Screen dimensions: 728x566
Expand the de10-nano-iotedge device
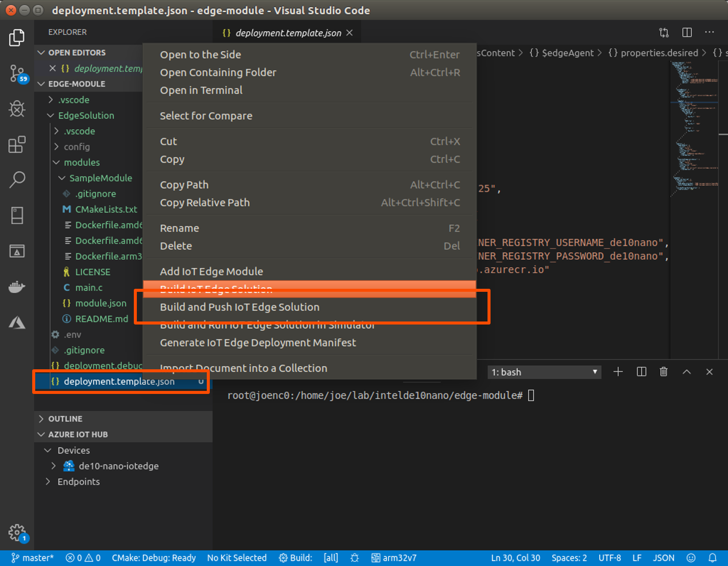pyautogui.click(x=54, y=466)
